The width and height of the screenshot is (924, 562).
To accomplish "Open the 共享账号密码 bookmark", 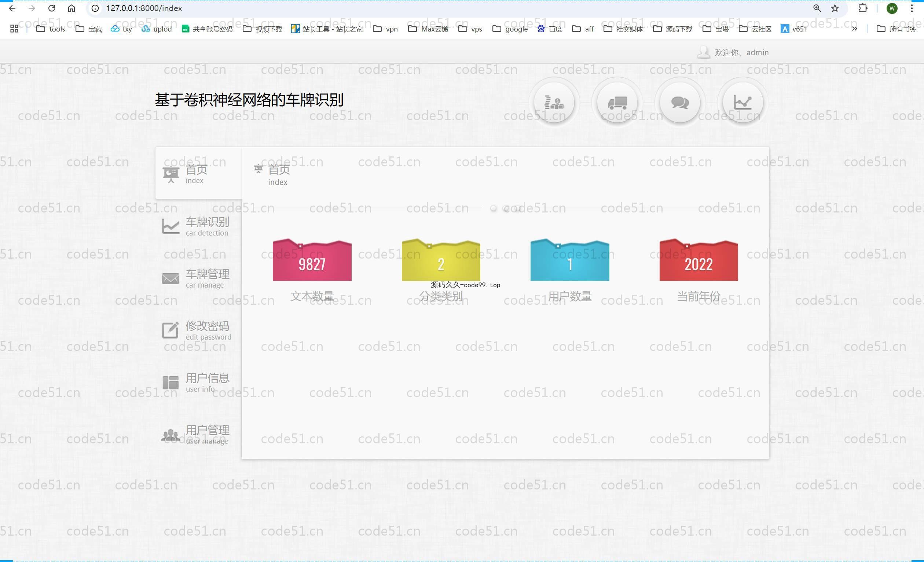I will [207, 29].
